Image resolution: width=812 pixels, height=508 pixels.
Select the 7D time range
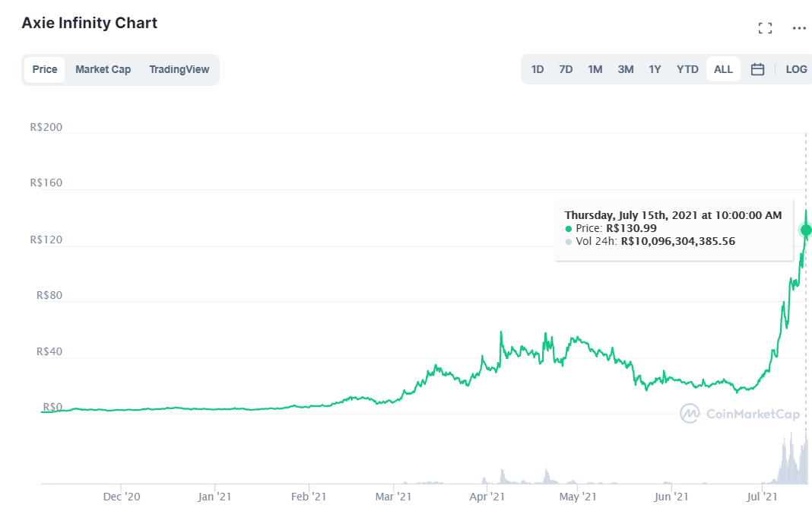tap(566, 69)
